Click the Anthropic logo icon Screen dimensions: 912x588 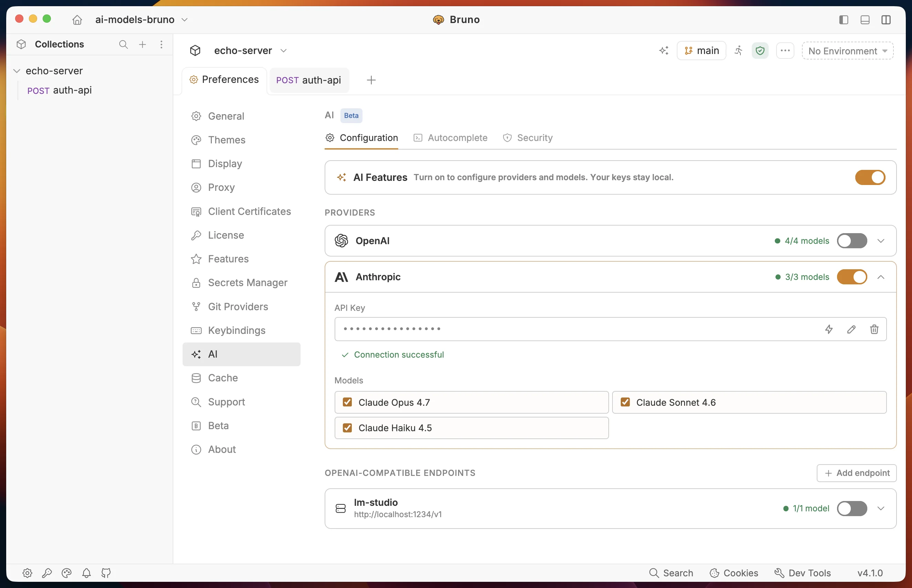pyautogui.click(x=341, y=277)
